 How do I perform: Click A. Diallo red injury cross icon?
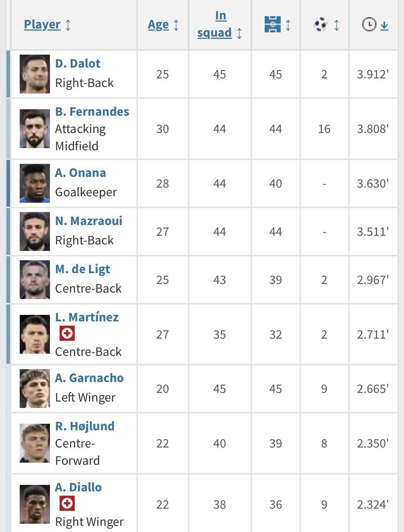point(67,503)
